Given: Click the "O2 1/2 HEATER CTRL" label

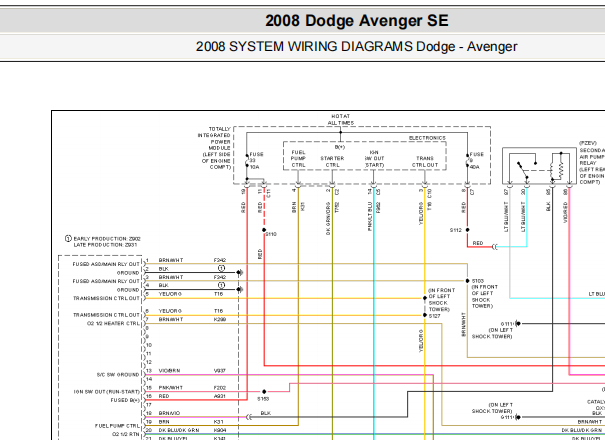Looking at the screenshot, I should pyautogui.click(x=113, y=323).
